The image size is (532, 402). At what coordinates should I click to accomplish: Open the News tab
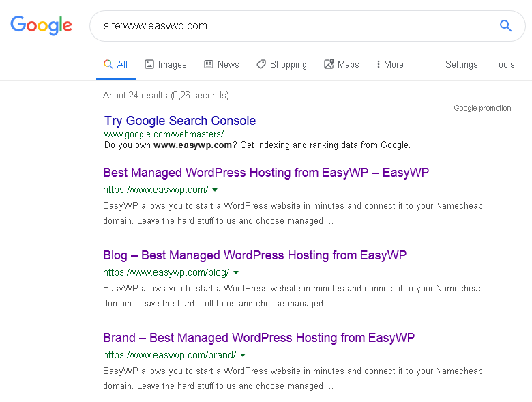[x=222, y=65]
